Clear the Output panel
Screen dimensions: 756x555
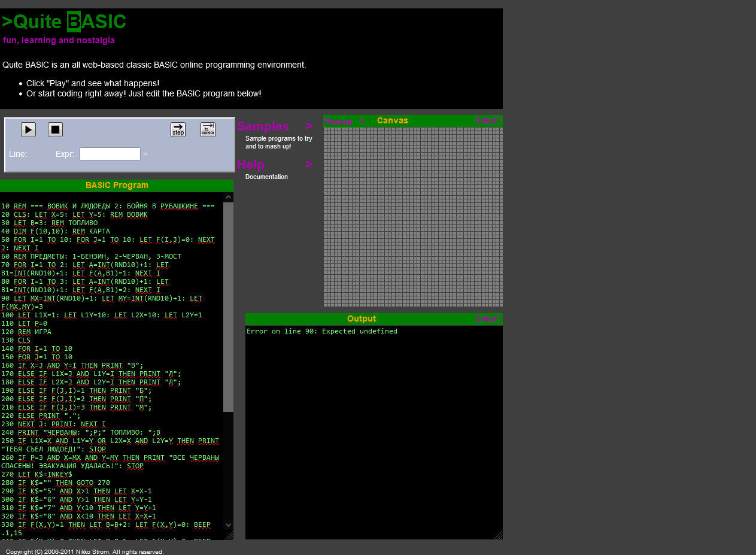(x=487, y=319)
